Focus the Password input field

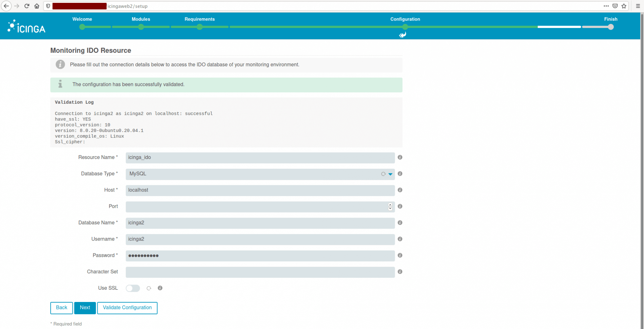pos(260,256)
